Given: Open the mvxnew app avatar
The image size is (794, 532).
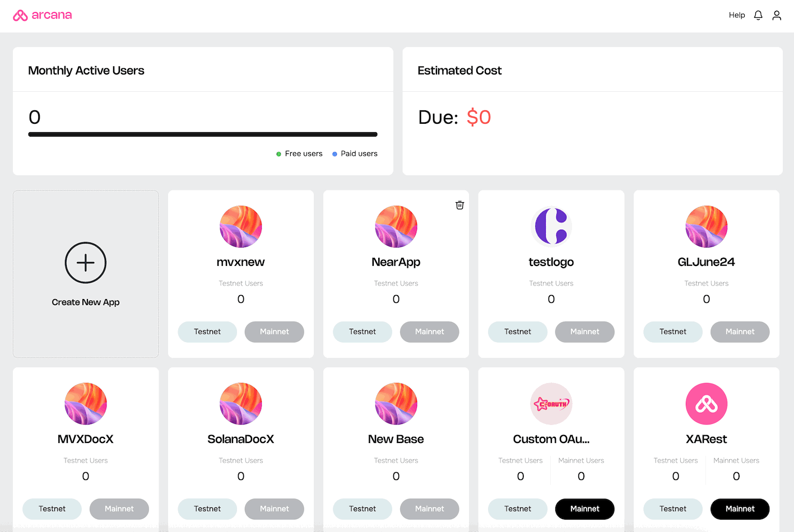Looking at the screenshot, I should point(241,226).
